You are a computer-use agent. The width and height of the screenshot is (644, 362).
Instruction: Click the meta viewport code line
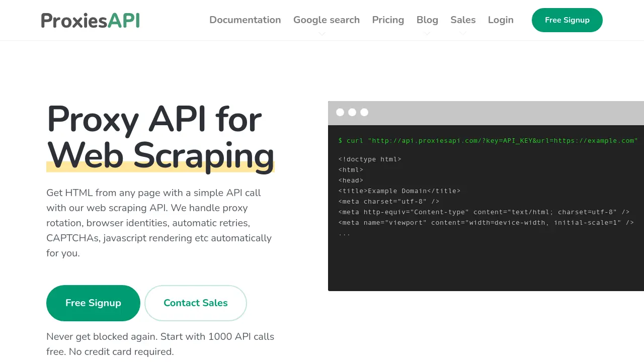pos(486,223)
